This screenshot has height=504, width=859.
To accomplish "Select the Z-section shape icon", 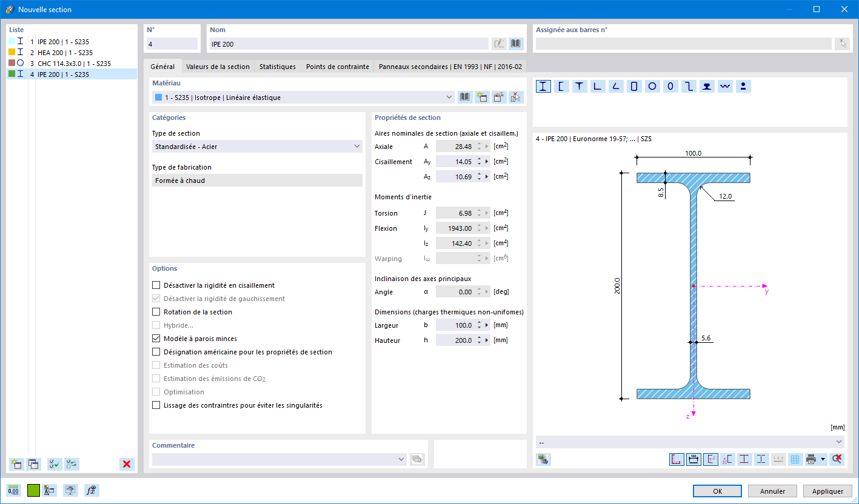I will click(x=689, y=87).
